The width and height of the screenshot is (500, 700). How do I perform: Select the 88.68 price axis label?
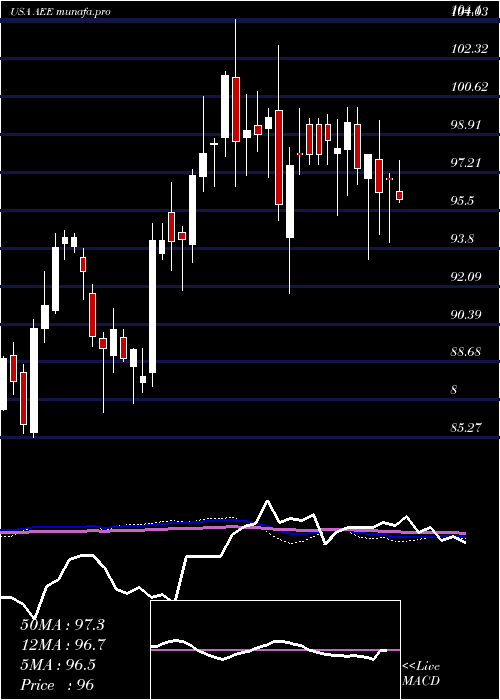pos(466,353)
